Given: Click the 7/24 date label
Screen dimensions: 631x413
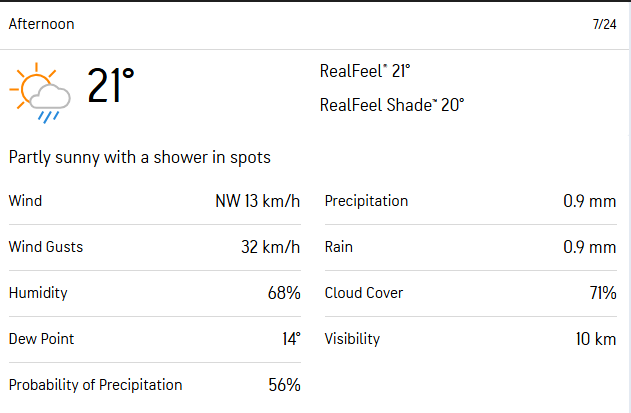Looking at the screenshot, I should coord(604,24).
